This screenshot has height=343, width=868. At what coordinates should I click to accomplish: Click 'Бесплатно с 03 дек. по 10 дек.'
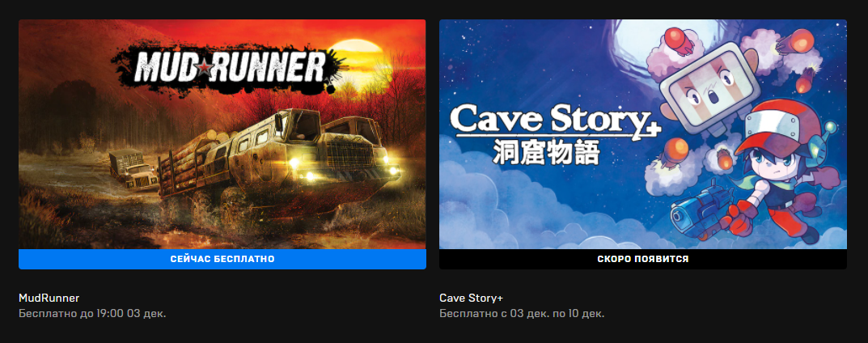[522, 314]
